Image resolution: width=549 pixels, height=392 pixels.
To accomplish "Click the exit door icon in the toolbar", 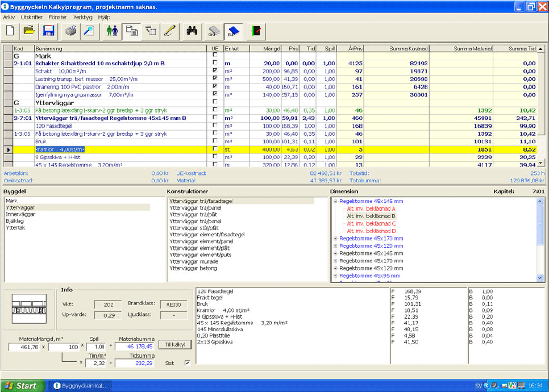I will [x=256, y=31].
